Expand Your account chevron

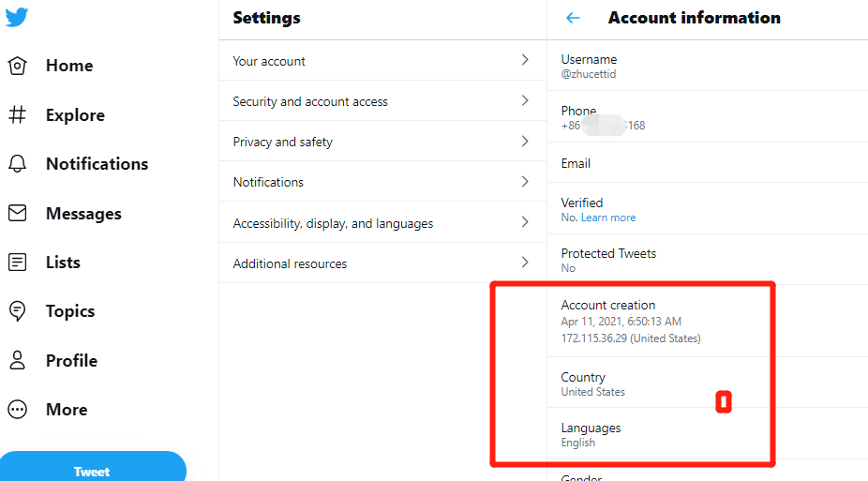[x=525, y=60]
